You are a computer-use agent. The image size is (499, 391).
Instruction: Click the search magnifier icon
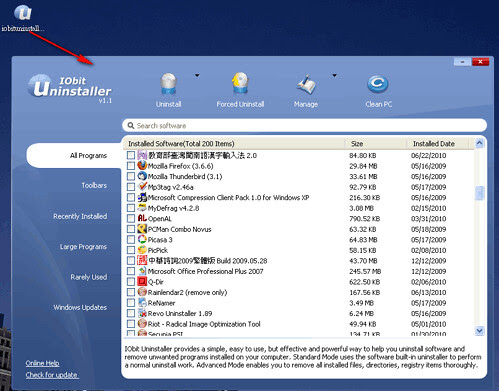click(131, 126)
